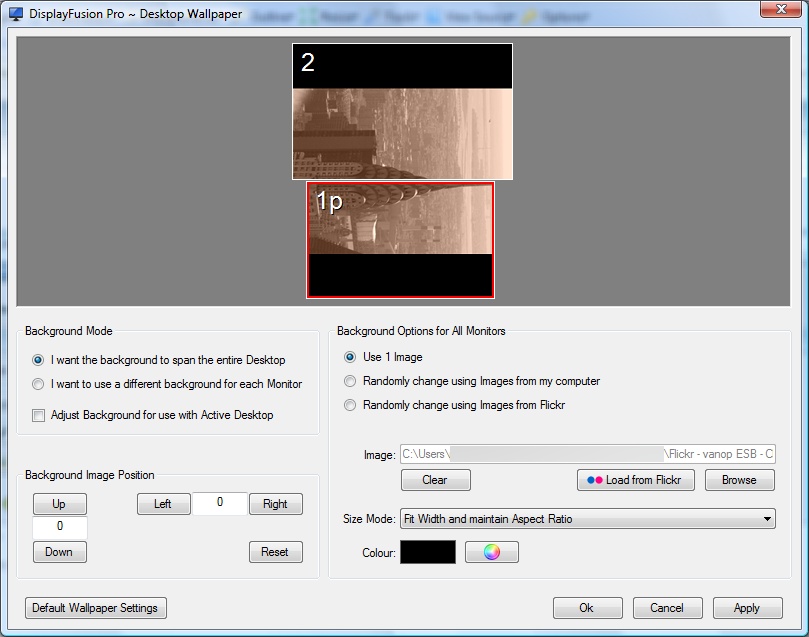The height and width of the screenshot is (637, 809).
Task: Choose random images from Flickr option
Action: [350, 405]
